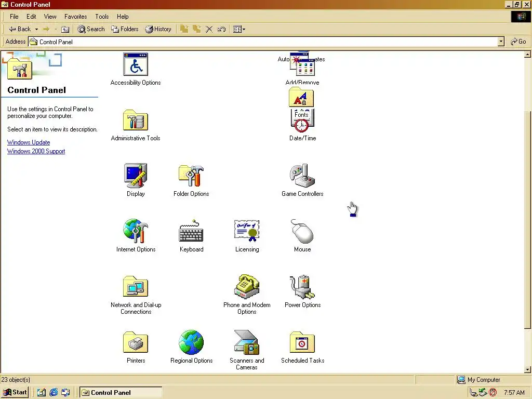Viewport: 532px width, 399px height.
Task: Click Control Panel taskbar button
Action: tap(121, 393)
